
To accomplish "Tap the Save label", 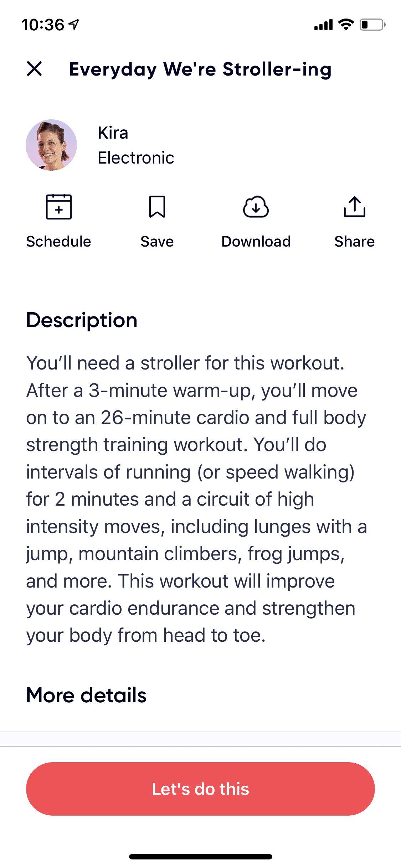I will [157, 242].
